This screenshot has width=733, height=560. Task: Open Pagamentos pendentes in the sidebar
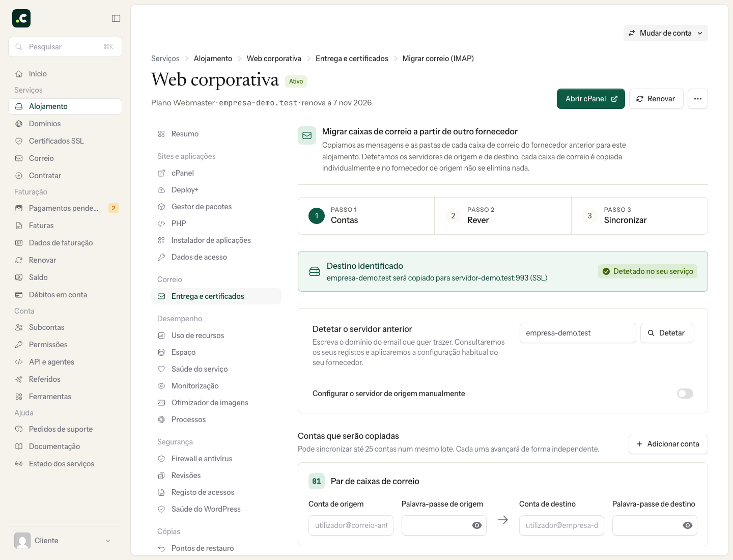click(65, 208)
